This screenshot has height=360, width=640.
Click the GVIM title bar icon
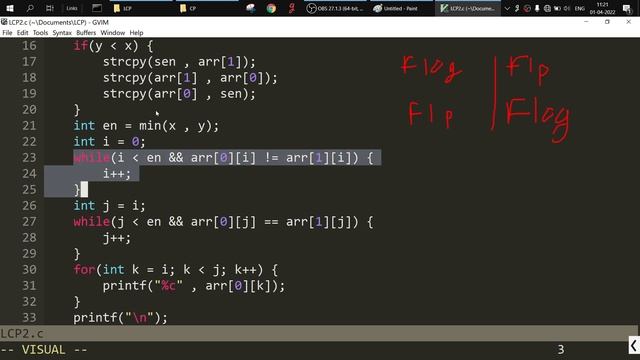click(x=4, y=22)
